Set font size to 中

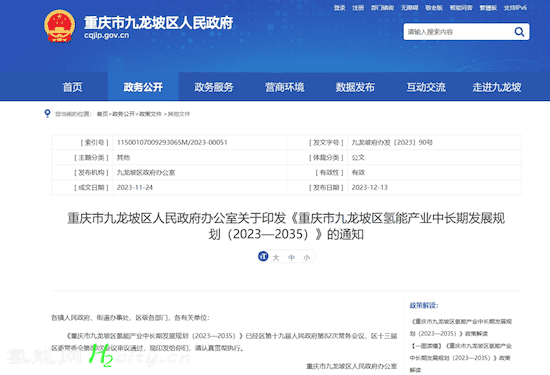click(291, 258)
